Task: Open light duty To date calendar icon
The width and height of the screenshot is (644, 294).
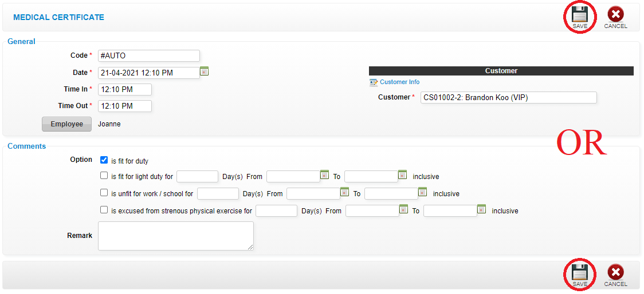Action: [x=402, y=174]
